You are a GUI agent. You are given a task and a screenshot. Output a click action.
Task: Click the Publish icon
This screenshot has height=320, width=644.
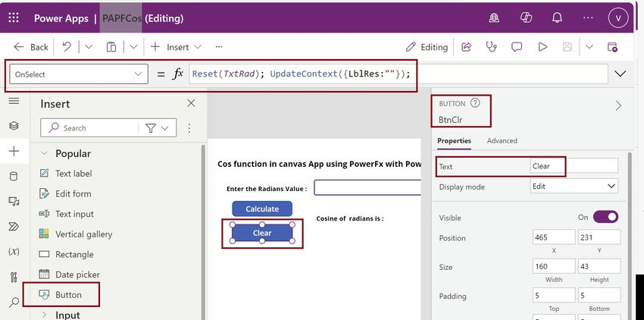pyautogui.click(x=612, y=47)
